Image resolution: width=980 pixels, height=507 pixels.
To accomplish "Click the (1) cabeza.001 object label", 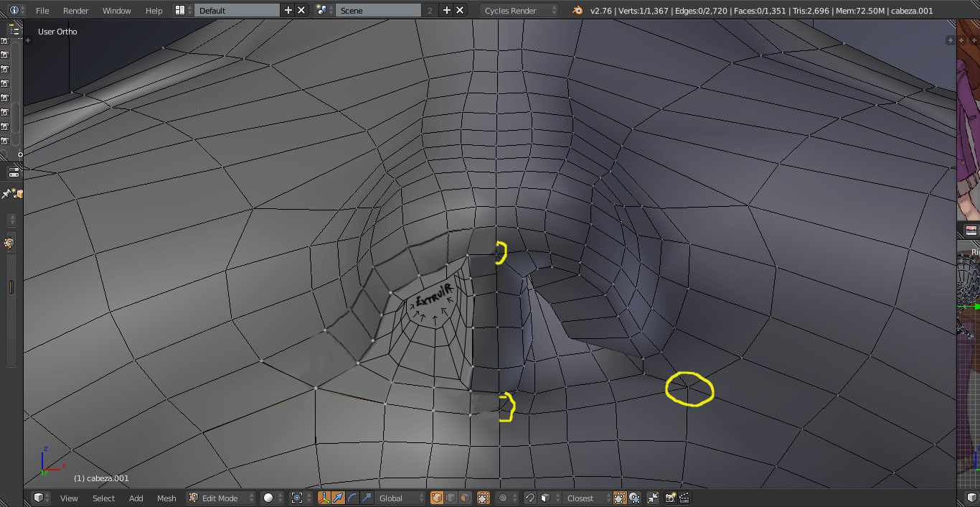I will [101, 478].
